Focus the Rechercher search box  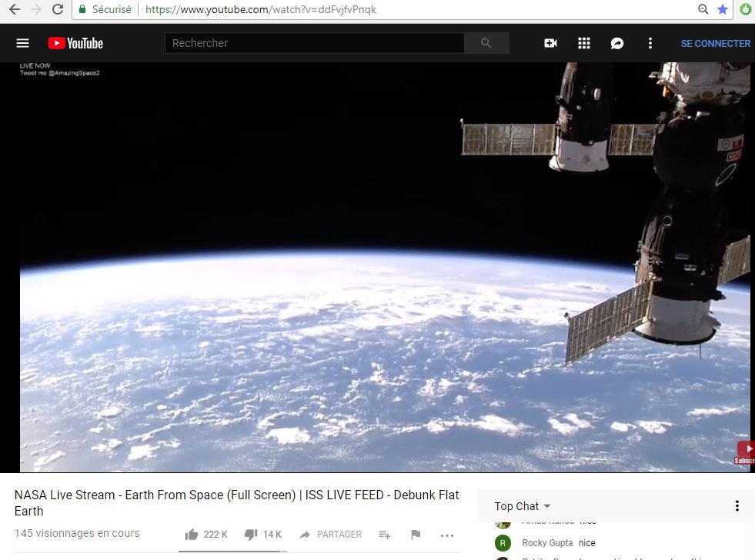[x=315, y=43]
